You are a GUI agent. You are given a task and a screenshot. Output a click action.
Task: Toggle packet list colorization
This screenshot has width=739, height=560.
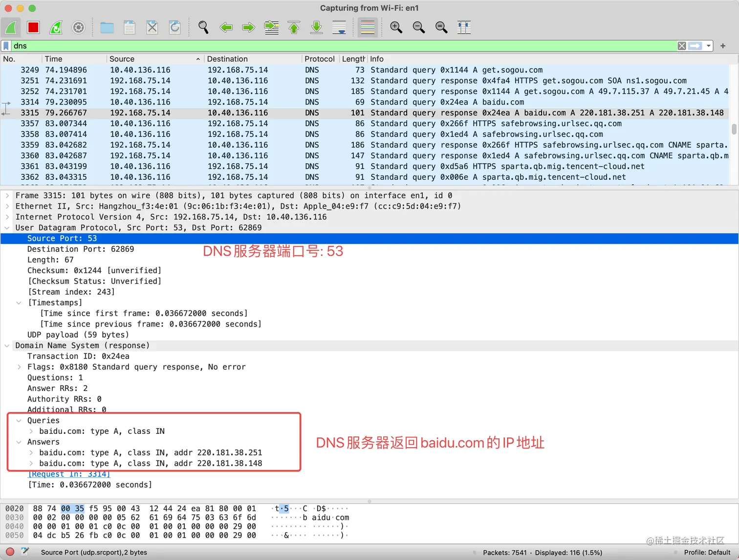368,27
